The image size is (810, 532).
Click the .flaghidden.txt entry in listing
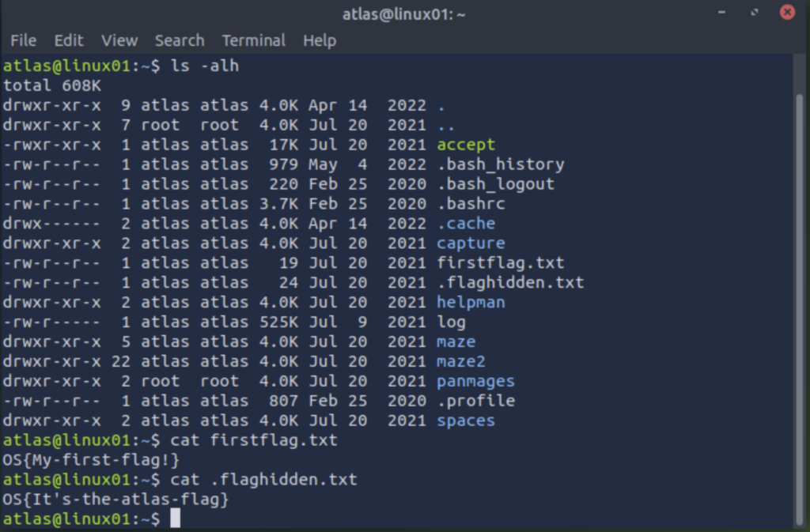(x=510, y=282)
